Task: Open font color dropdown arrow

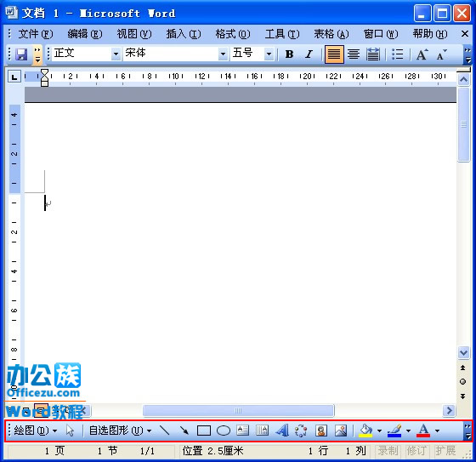Action: tap(437, 431)
